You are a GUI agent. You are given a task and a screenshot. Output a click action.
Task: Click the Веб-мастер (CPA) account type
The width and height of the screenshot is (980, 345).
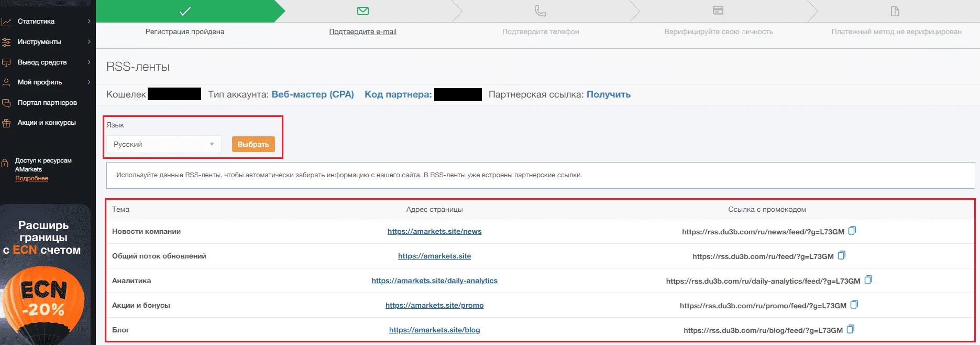[313, 94]
